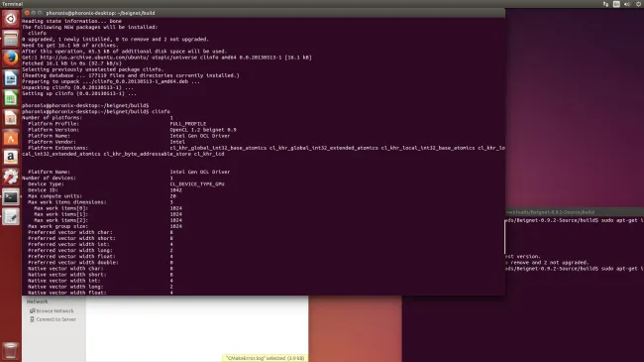Click the 'Max work items[0]' line
This screenshot has width=644, height=362.
tap(108, 208)
